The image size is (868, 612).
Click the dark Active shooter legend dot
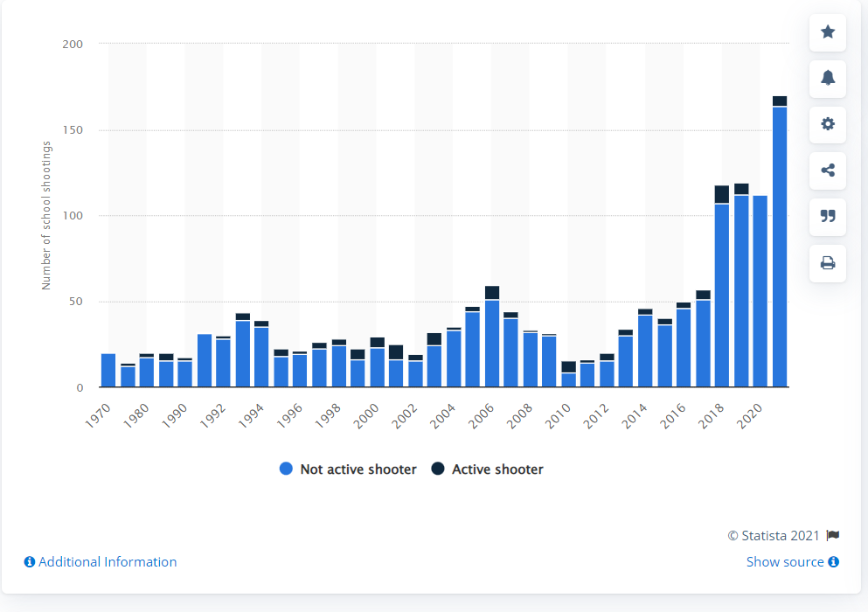click(437, 469)
